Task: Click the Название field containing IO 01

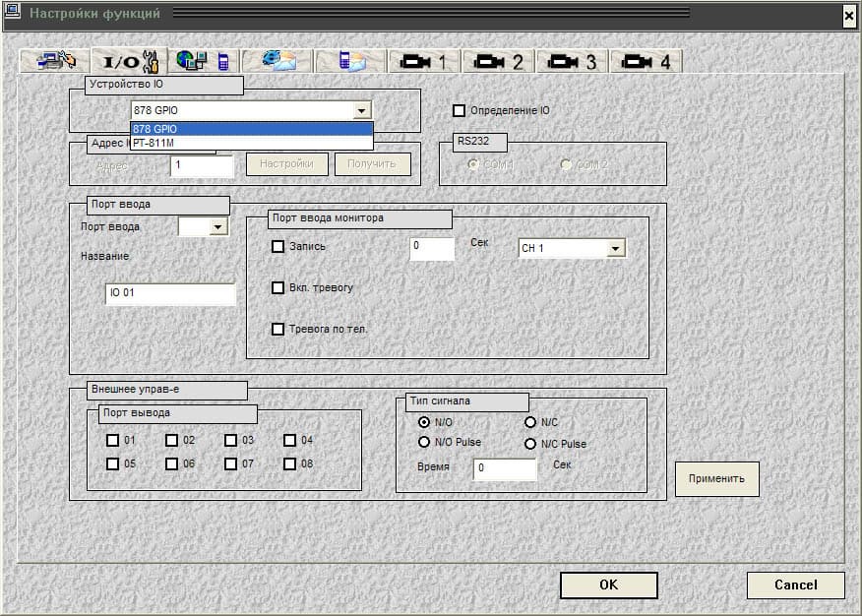Action: (x=169, y=293)
